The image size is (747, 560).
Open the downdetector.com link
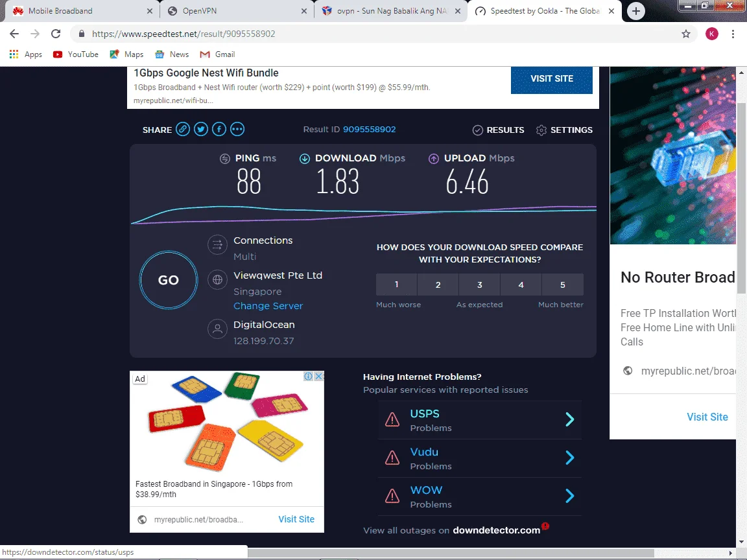[x=497, y=530]
